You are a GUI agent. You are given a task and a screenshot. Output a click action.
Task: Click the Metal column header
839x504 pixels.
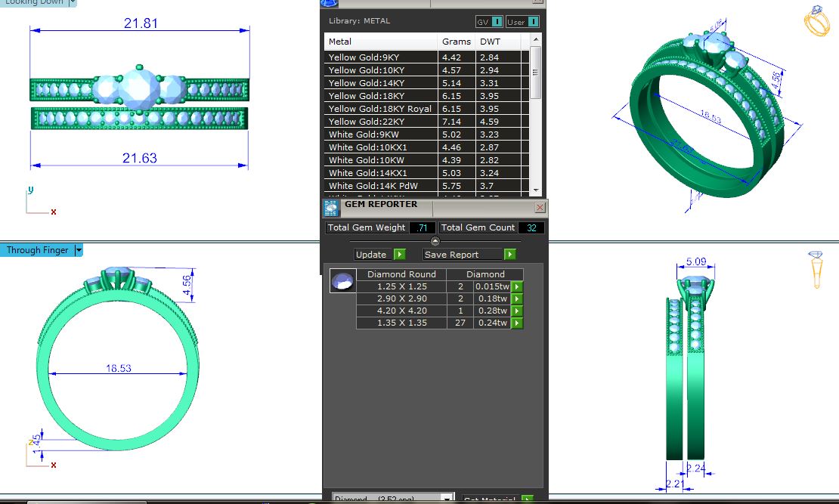(x=380, y=42)
